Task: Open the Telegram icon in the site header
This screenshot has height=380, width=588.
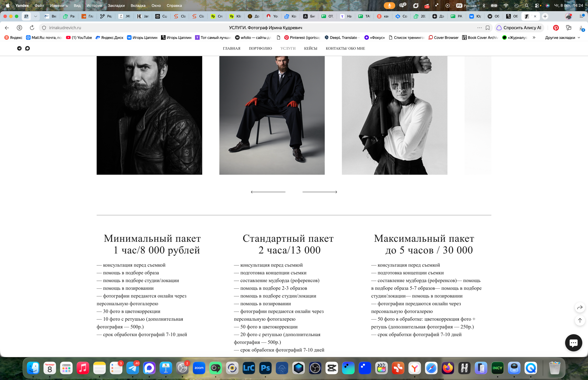Action: click(19, 48)
